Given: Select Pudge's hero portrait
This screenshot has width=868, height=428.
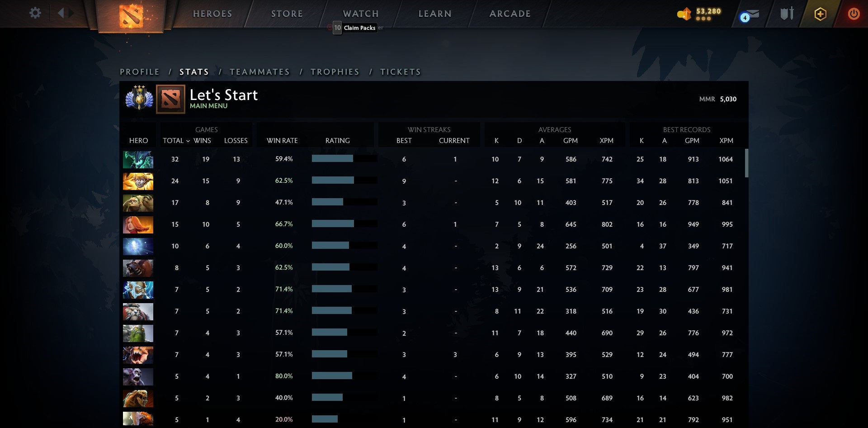Looking at the screenshot, I should (x=138, y=203).
